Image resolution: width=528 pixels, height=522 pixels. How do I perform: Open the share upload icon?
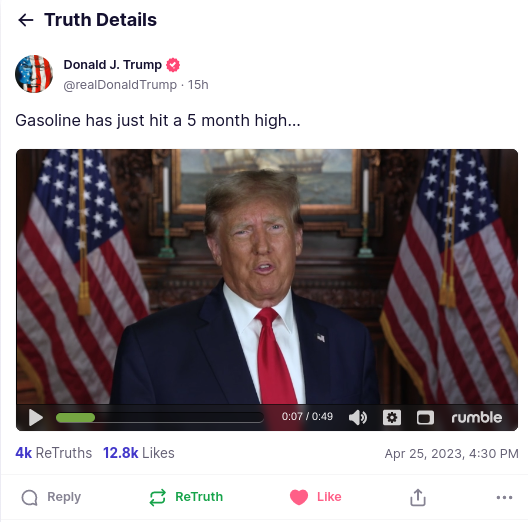pyautogui.click(x=418, y=497)
